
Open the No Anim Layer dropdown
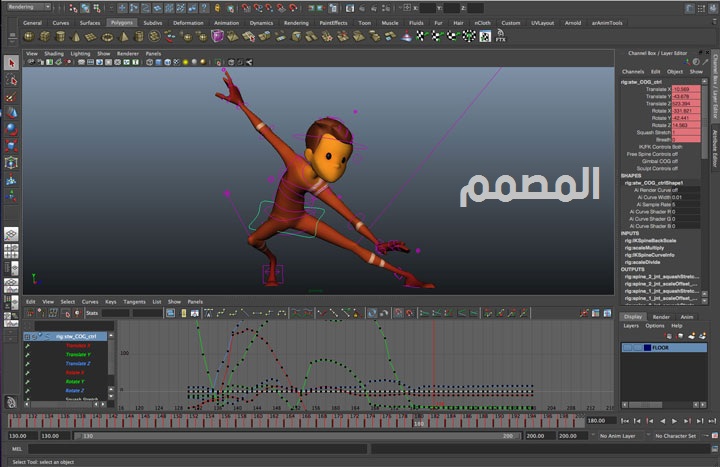[x=619, y=436]
